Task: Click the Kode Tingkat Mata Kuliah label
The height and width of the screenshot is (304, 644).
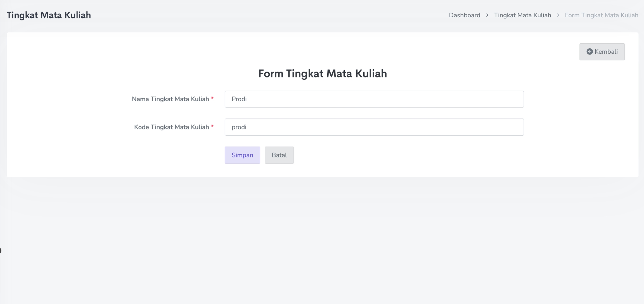Action: tap(171, 127)
